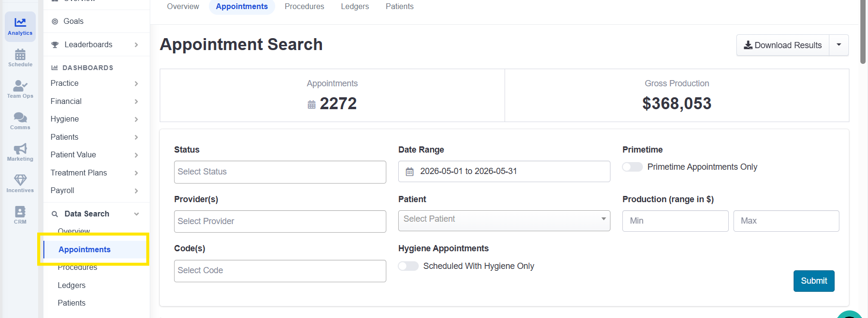Click the Date Range input field

(504, 171)
